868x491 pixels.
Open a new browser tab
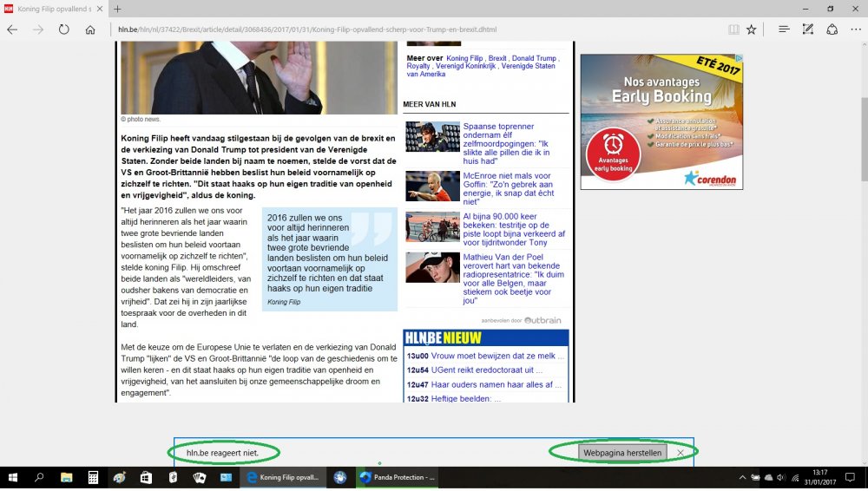(x=117, y=9)
